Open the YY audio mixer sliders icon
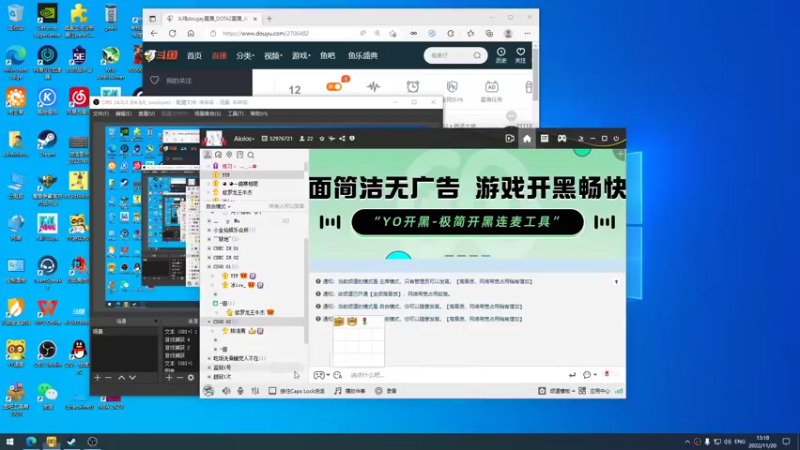 (255, 391)
